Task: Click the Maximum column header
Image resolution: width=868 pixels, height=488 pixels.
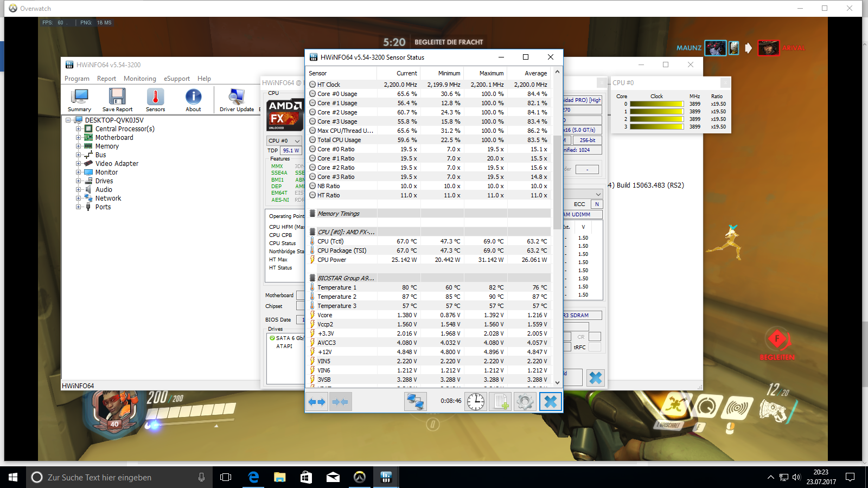Action: 486,73
